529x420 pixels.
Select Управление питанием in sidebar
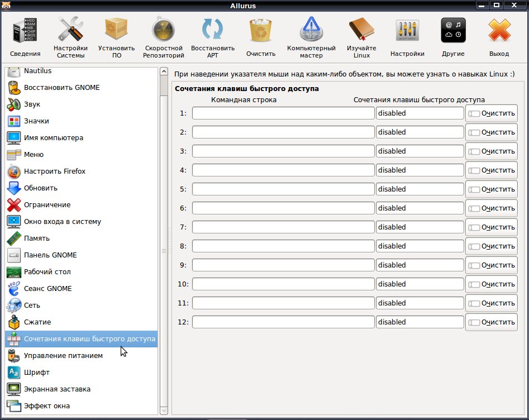tap(82, 356)
